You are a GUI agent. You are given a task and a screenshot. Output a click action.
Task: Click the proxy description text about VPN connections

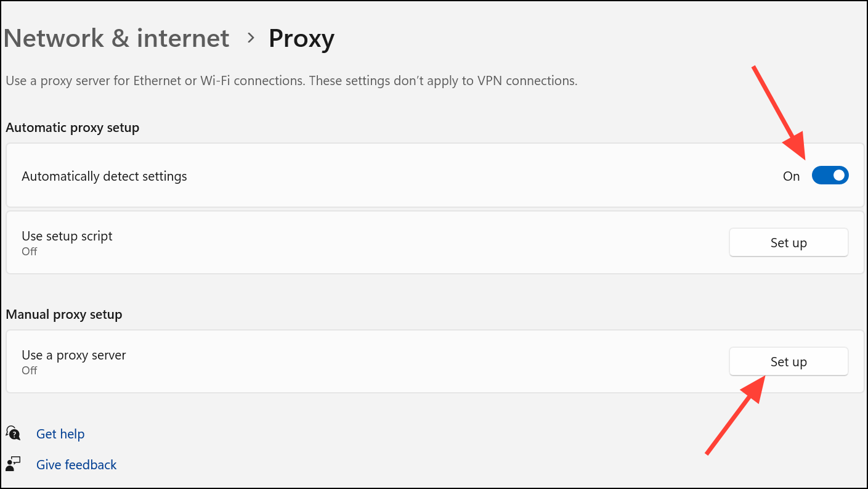(x=291, y=81)
